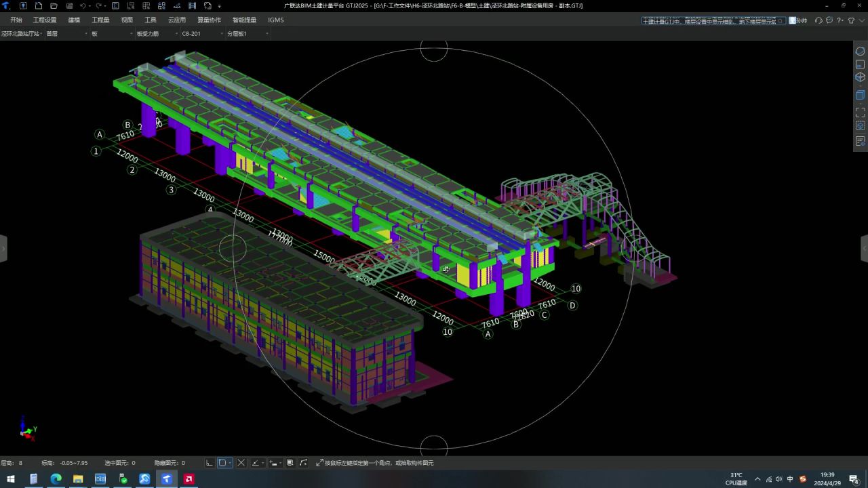This screenshot has width=868, height=488.
Task: Click the dynamic orbit view icon
Action: coord(860,51)
